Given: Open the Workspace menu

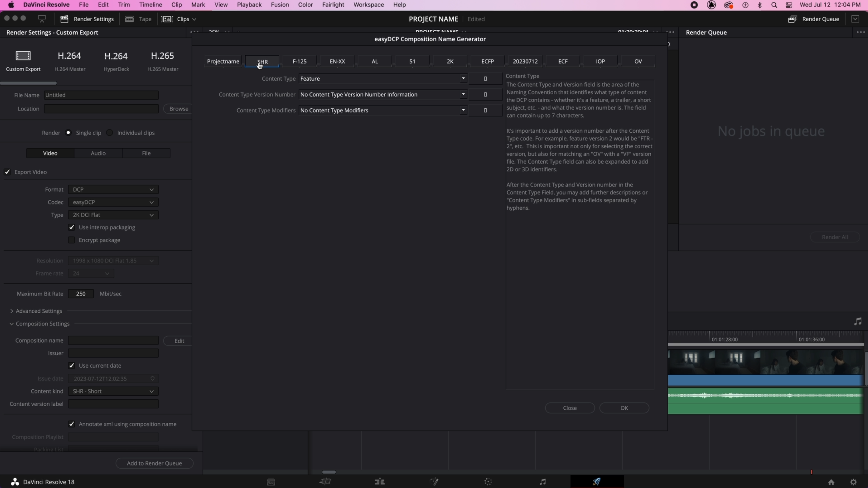Looking at the screenshot, I should (369, 5).
